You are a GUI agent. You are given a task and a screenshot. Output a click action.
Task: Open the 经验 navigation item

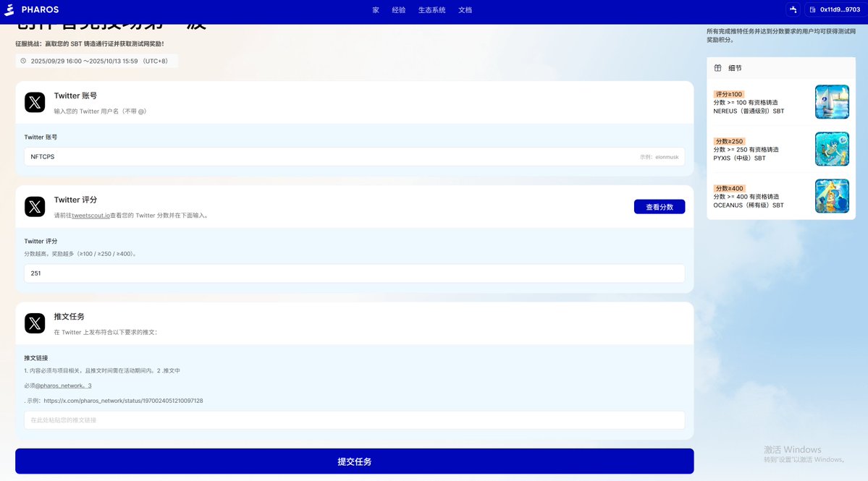[399, 10]
